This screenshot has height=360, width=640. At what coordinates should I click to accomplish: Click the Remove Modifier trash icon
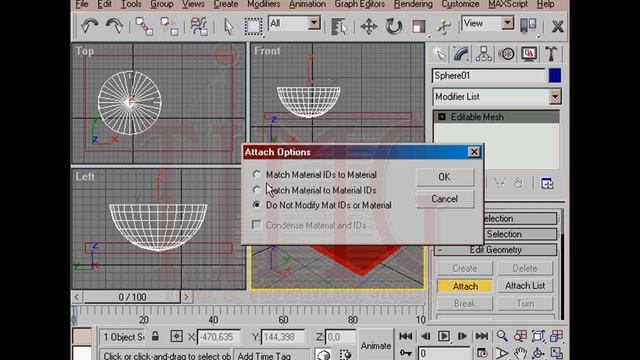(518, 183)
